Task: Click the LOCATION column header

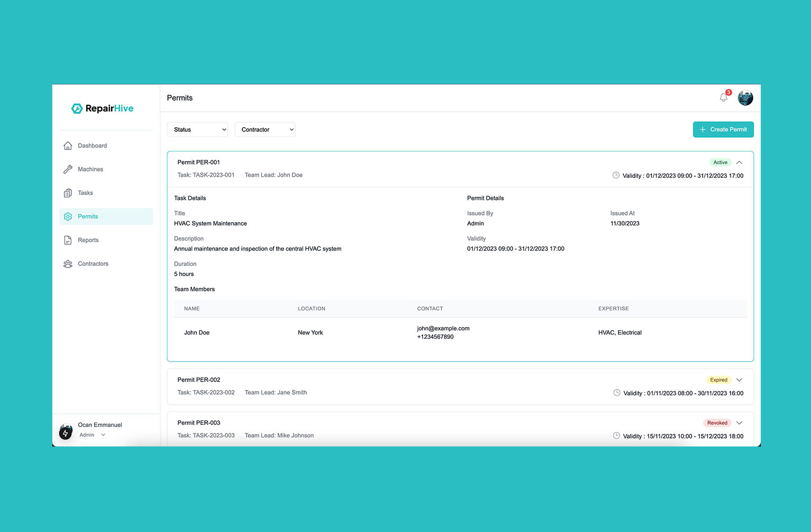Action: pyautogui.click(x=312, y=309)
